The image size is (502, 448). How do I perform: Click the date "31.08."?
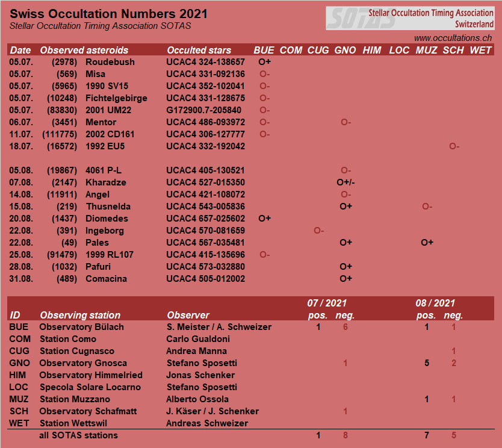21,279
